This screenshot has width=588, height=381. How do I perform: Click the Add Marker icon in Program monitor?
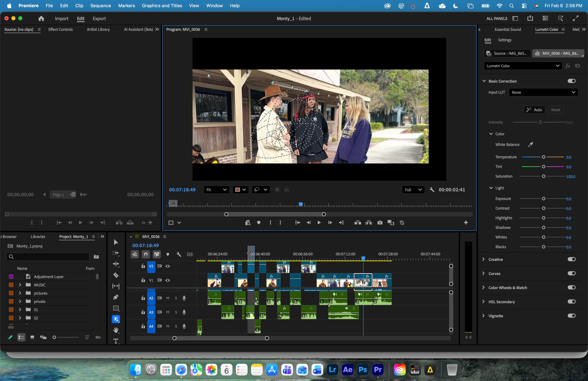click(259, 223)
